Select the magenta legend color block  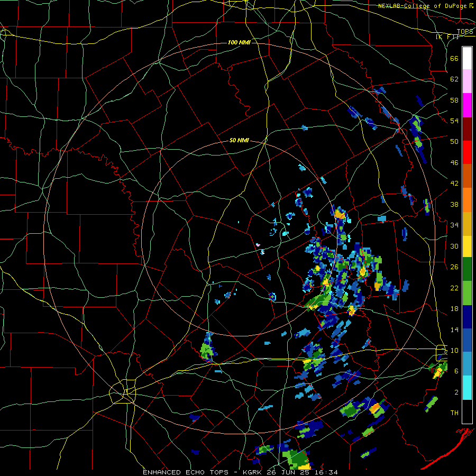coord(467,105)
